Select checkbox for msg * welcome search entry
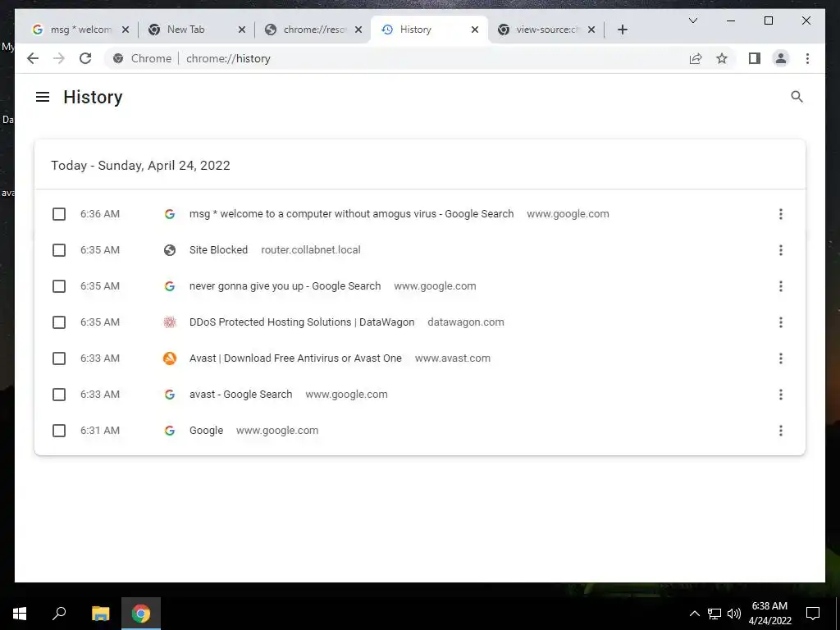Screen dimensions: 840x630 (x=59, y=214)
